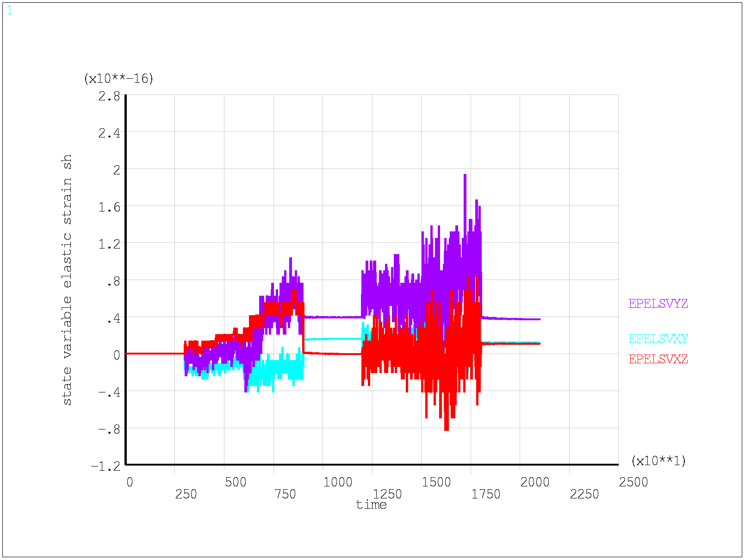Click the 1.6 y-axis tick label
Image resolution: width=745 pixels, height=560 pixels.
[109, 207]
